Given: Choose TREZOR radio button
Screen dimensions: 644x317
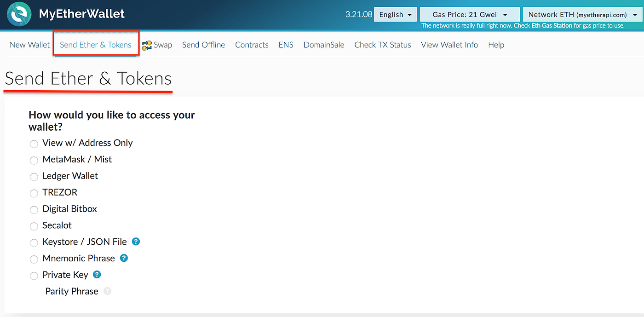Looking at the screenshot, I should 34,193.
